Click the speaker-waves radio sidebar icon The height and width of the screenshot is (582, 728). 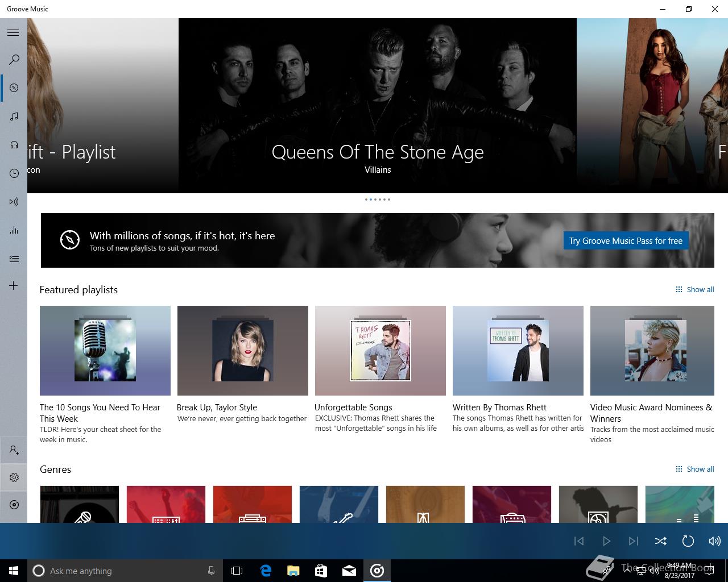click(x=14, y=201)
